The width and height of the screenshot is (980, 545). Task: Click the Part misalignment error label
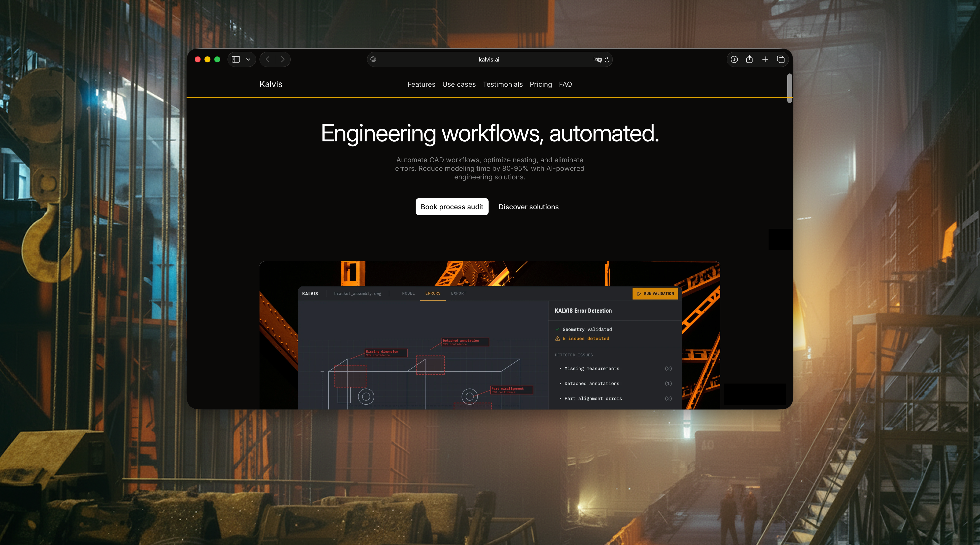point(511,390)
